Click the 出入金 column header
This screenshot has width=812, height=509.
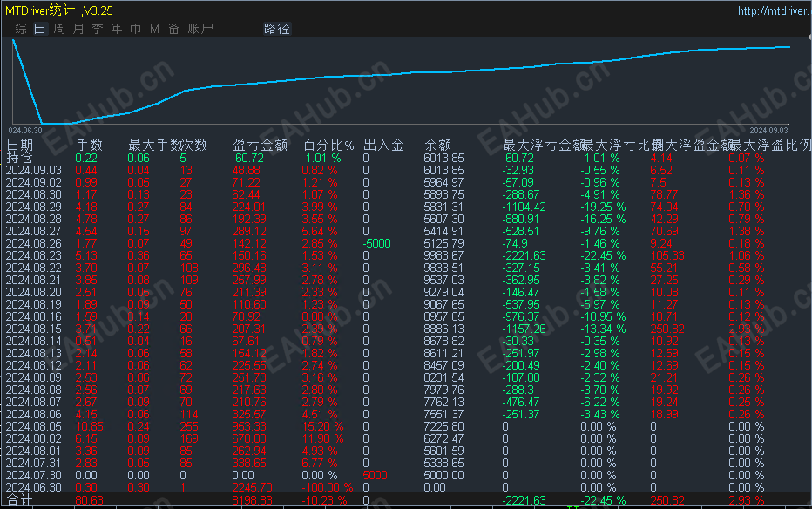(x=383, y=145)
